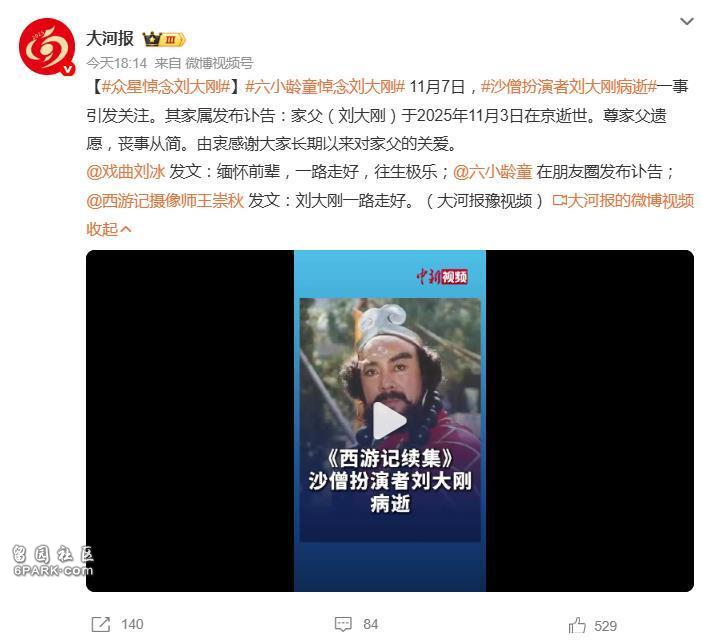
Task: Open hashtag #沙僧扮演者刘大刚病逝#
Action: pyautogui.click(x=569, y=87)
